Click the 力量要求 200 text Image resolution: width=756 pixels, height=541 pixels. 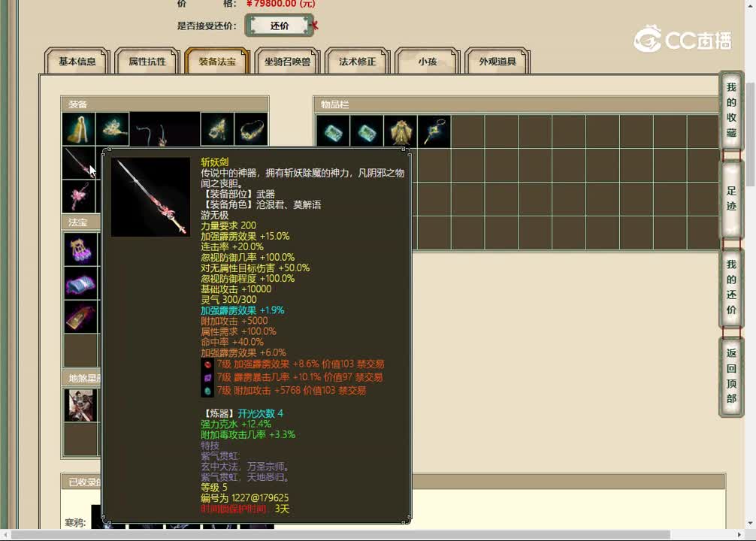(x=228, y=225)
